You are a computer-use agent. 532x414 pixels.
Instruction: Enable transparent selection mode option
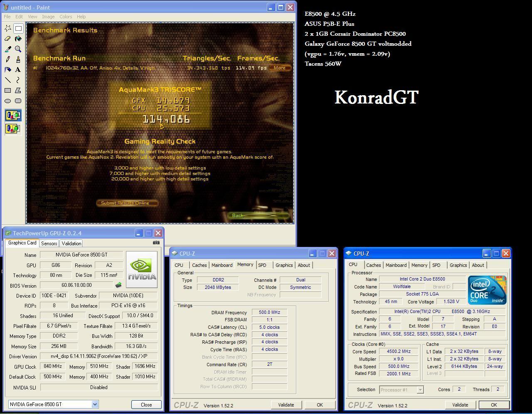pos(13,128)
